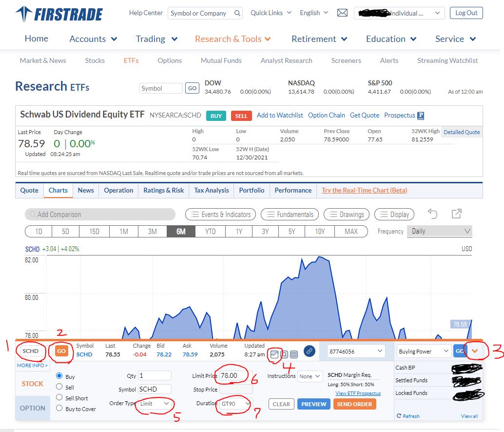Open the chart Display menu

click(394, 215)
